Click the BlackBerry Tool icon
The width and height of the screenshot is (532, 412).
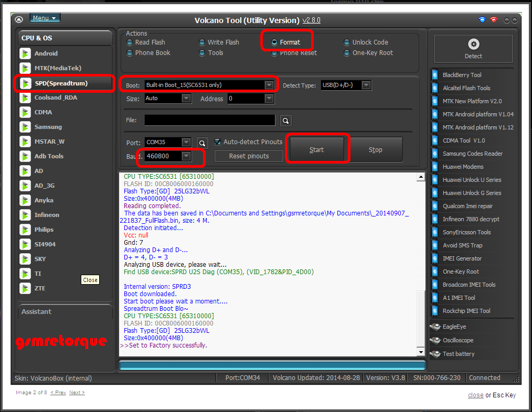pos(435,75)
